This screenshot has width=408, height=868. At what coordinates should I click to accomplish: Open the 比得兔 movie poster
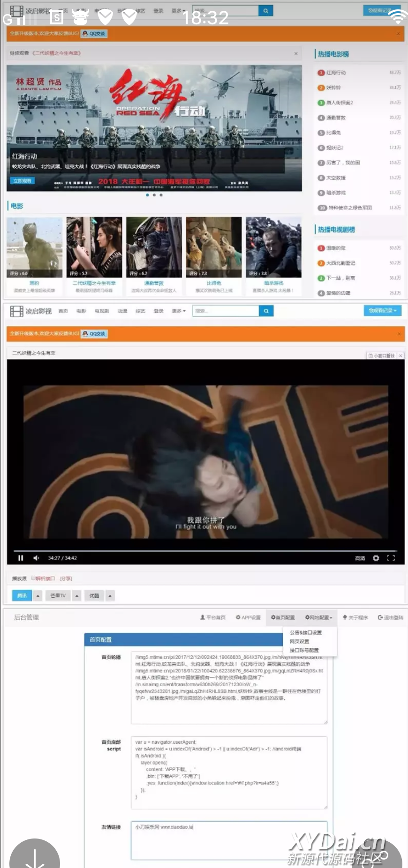click(x=214, y=247)
